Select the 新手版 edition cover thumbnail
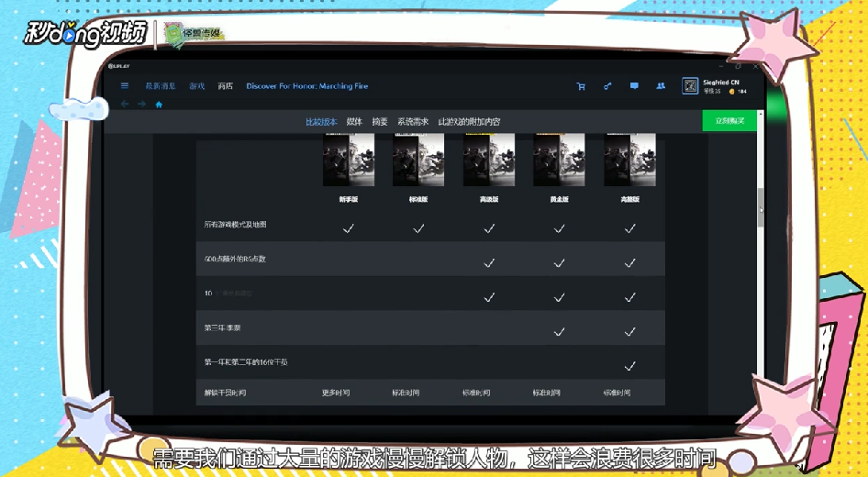 point(348,160)
